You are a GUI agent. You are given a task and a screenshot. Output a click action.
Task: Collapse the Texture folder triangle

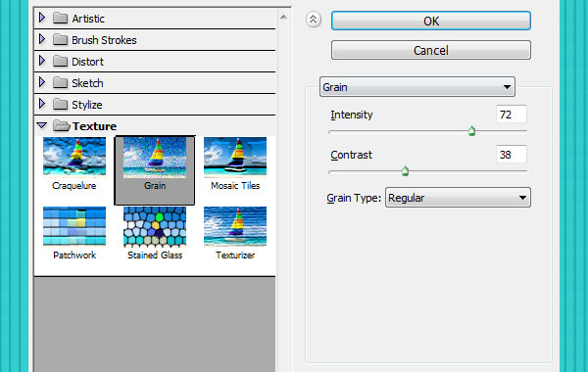click(x=42, y=125)
